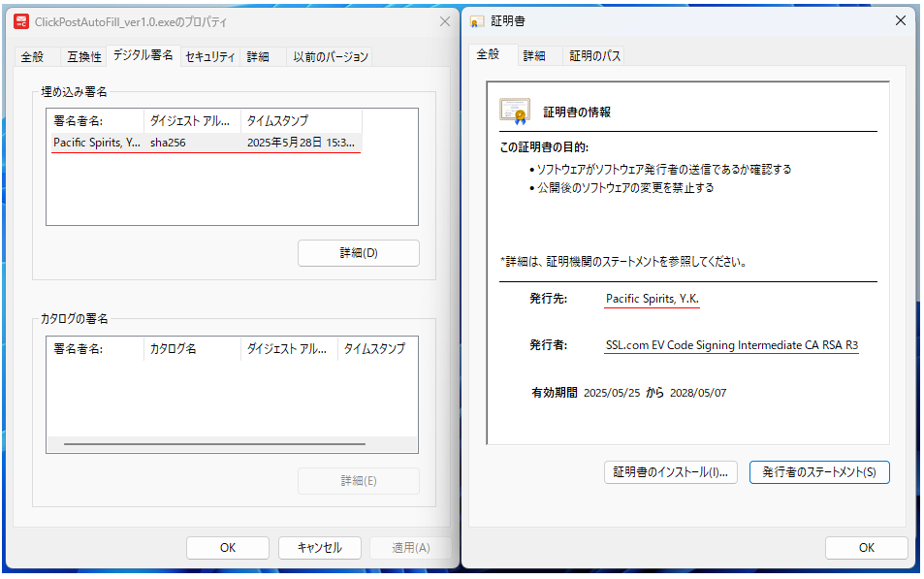Click 証明書のインストール(I)... button
Screen dimensions: 924x579
[x=671, y=472]
